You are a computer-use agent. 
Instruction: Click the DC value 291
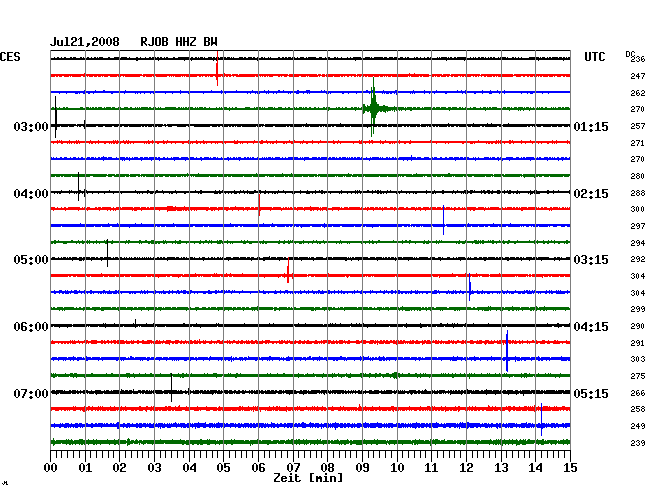[638, 343]
